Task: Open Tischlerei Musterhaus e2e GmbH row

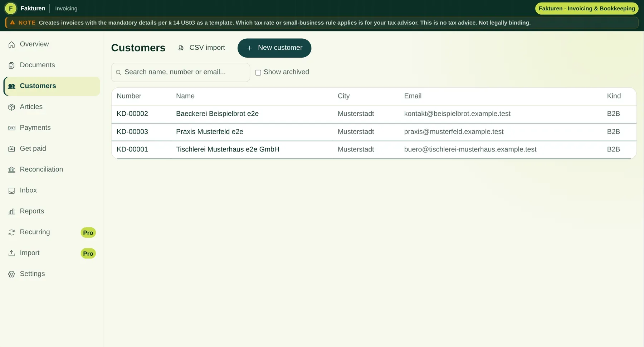Action: click(374, 149)
